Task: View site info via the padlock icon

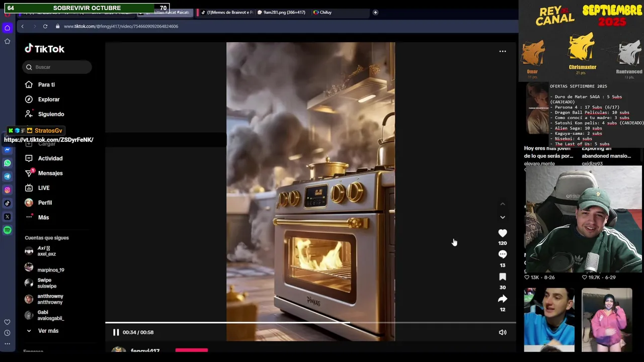Action: [57, 26]
